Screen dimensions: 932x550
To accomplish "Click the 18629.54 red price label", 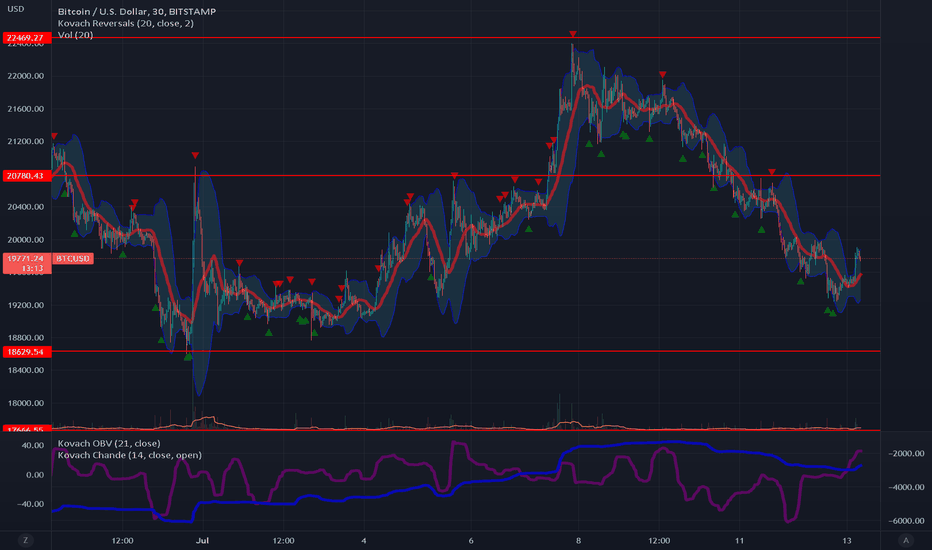I will click(26, 352).
